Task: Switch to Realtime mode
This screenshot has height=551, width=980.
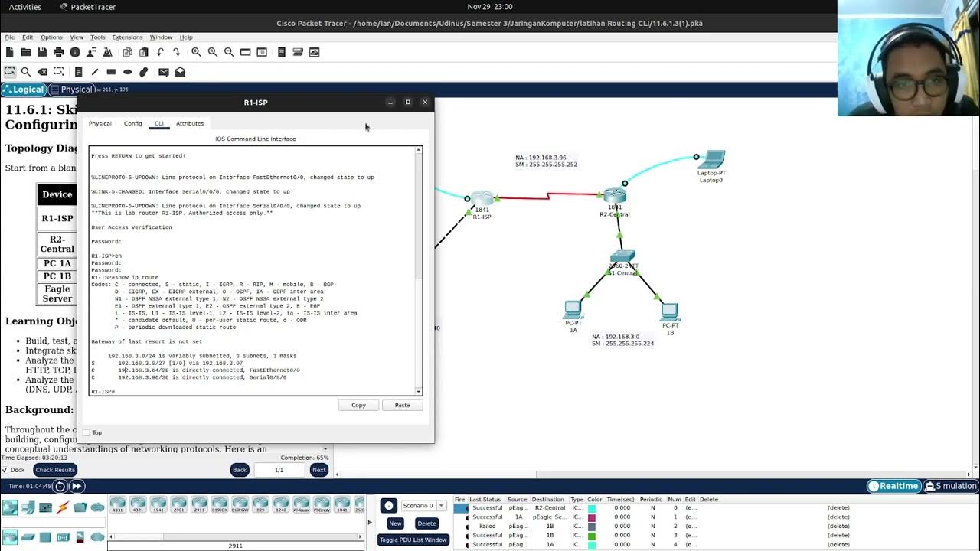Action: (x=893, y=486)
